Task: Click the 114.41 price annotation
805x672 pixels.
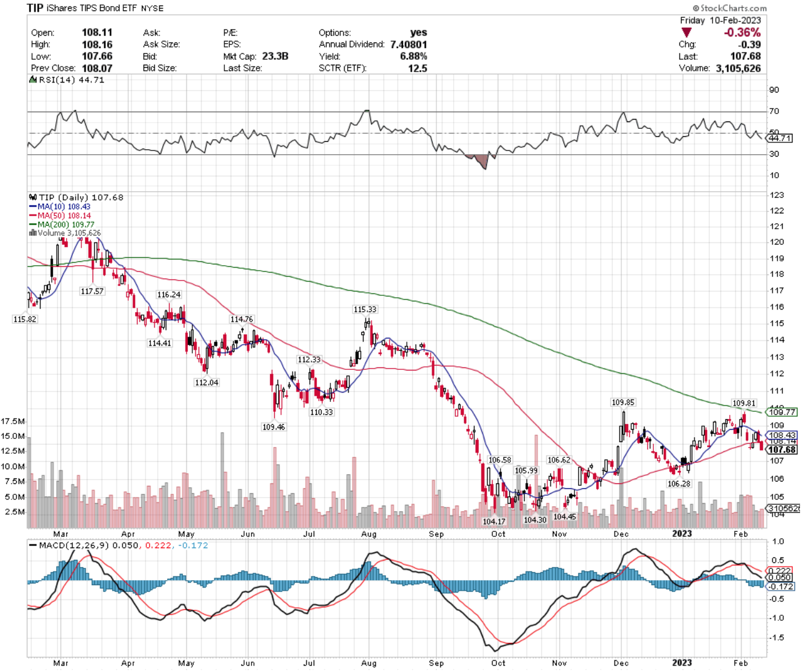Action: [x=160, y=343]
